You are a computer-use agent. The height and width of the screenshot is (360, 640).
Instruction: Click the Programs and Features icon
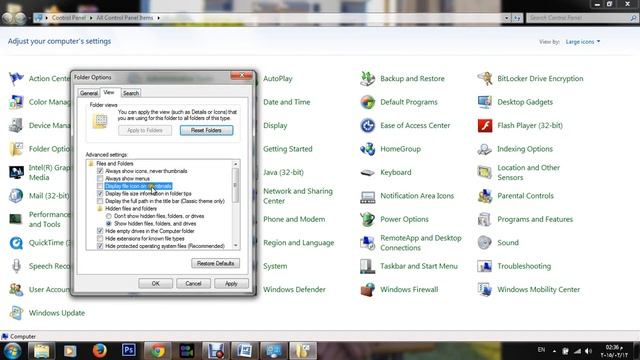coord(484,219)
